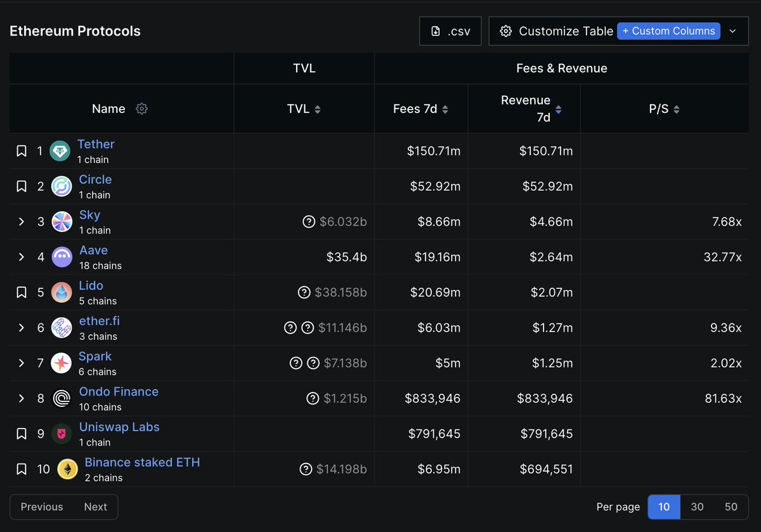Click the question mark beside Ondo Finance TVL
Screen dimensions: 761x532
(313, 398)
